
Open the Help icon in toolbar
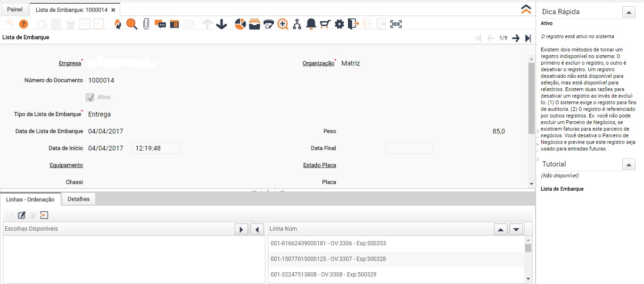[24, 24]
